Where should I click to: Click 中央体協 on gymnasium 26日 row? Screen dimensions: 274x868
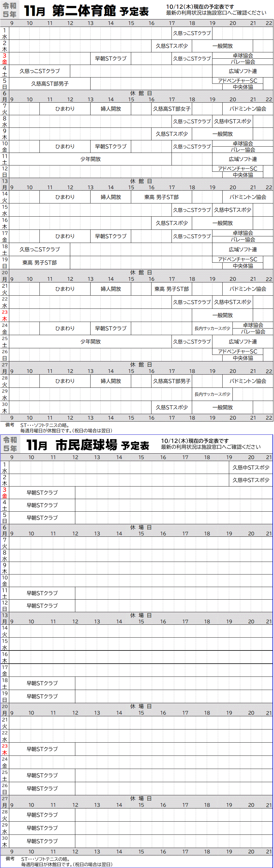(243, 358)
